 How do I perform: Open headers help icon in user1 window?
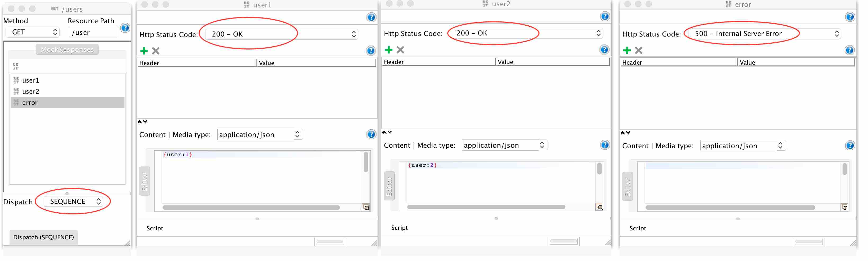371,51
